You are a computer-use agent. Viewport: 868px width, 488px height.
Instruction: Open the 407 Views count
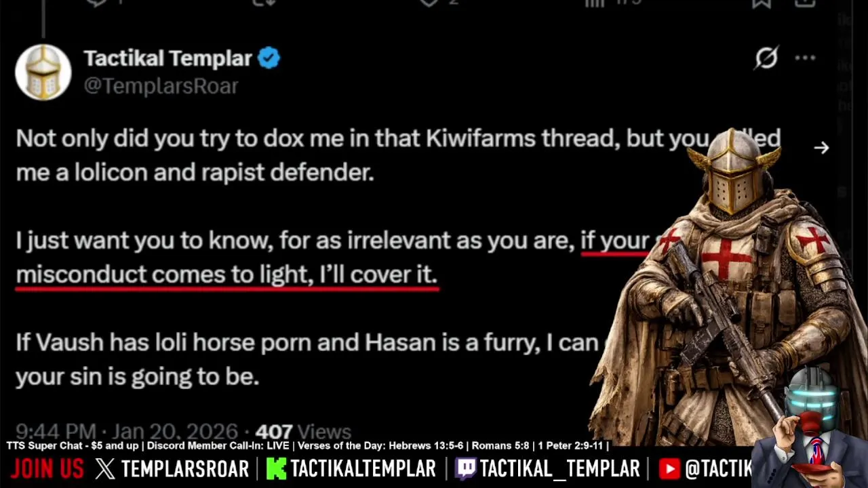(303, 431)
